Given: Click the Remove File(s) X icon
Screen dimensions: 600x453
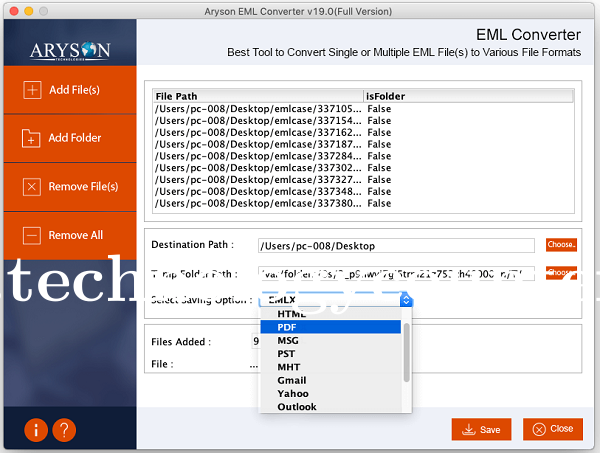Looking at the screenshot, I should coord(32,187).
